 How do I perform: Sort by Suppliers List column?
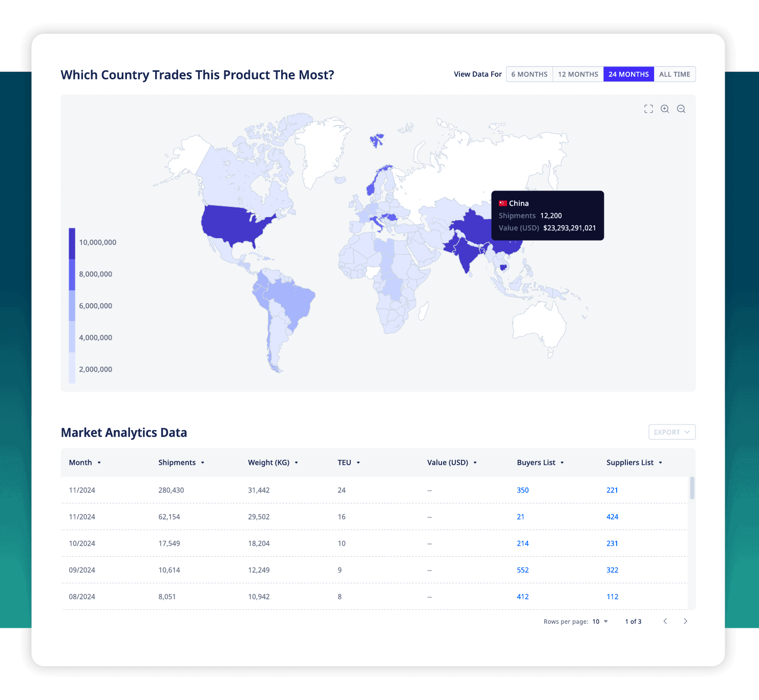(635, 462)
